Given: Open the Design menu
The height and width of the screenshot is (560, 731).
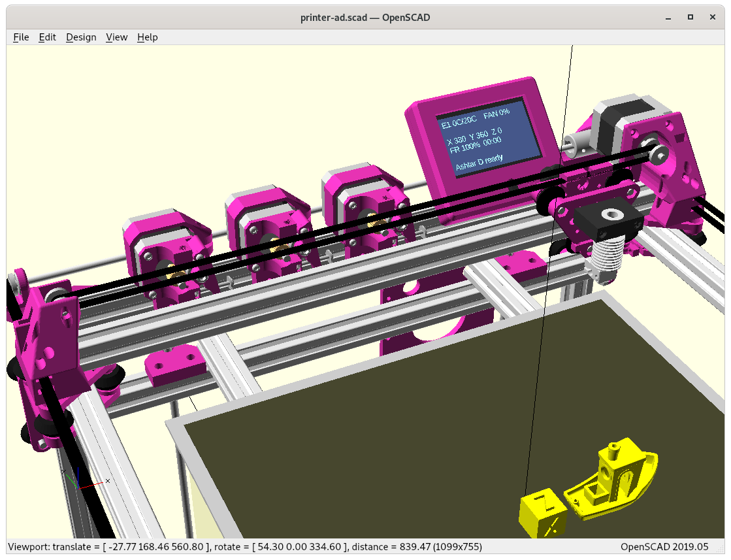Looking at the screenshot, I should click(81, 37).
